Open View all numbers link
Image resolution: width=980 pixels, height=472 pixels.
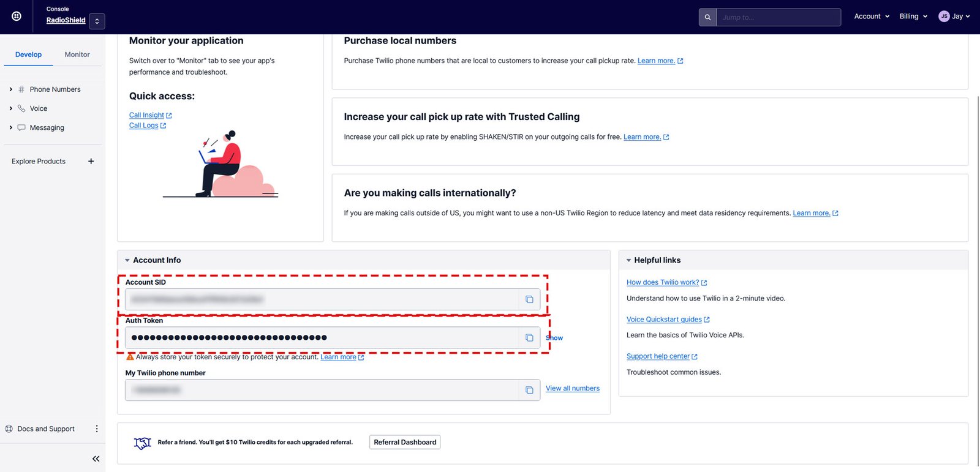[x=573, y=388]
